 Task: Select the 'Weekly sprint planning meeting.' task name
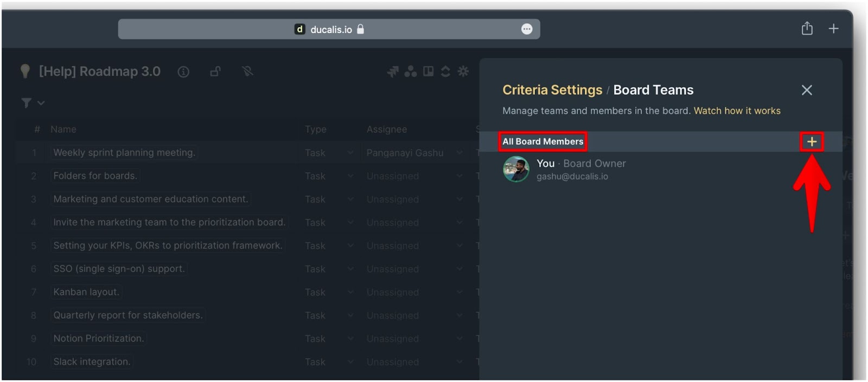pos(124,153)
